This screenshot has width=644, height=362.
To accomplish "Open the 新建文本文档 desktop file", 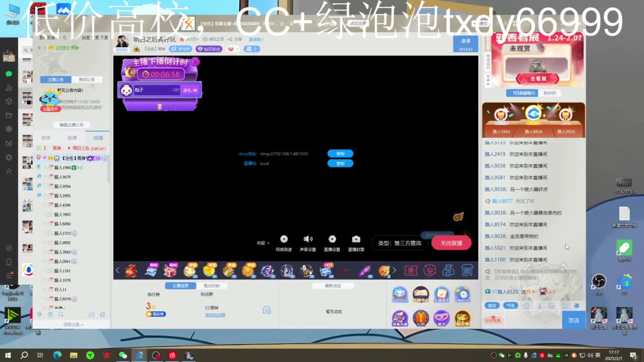I will [624, 217].
